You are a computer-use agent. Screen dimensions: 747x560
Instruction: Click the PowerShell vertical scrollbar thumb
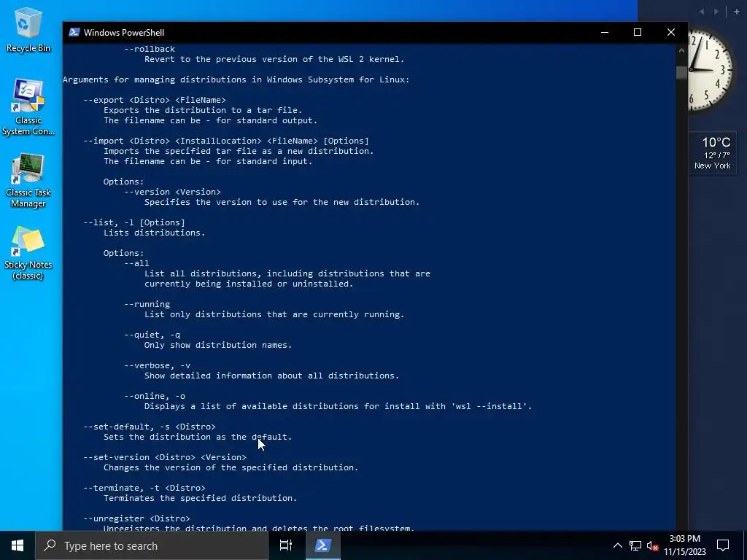click(681, 72)
